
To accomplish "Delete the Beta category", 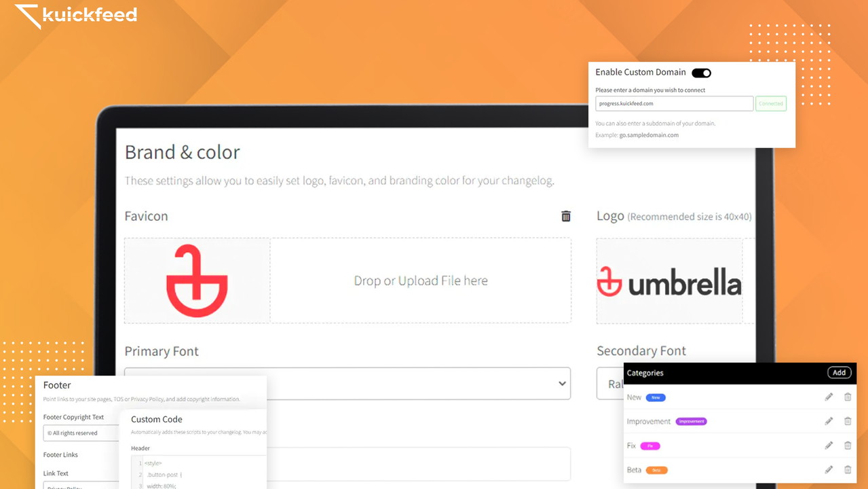I will point(848,469).
